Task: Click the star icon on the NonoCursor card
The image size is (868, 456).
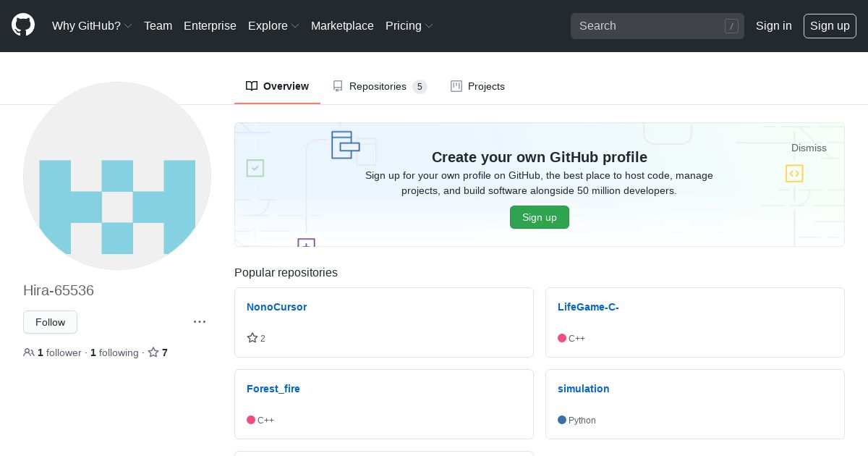Action: tap(252, 338)
